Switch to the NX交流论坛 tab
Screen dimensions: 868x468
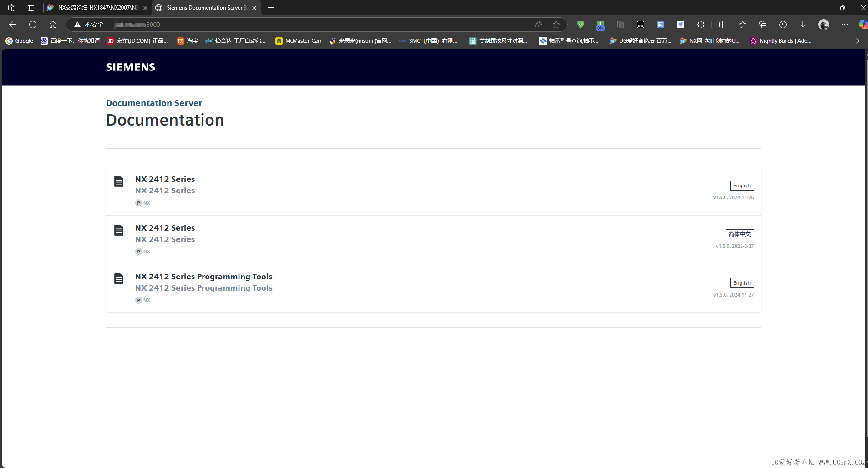[x=98, y=8]
